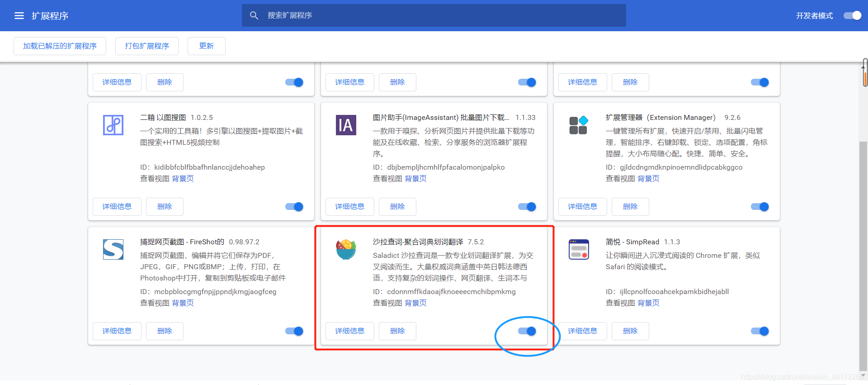Screen dimensions: 868x385
Task: Toggle the top-row left card's extension switch
Action: 294,82
